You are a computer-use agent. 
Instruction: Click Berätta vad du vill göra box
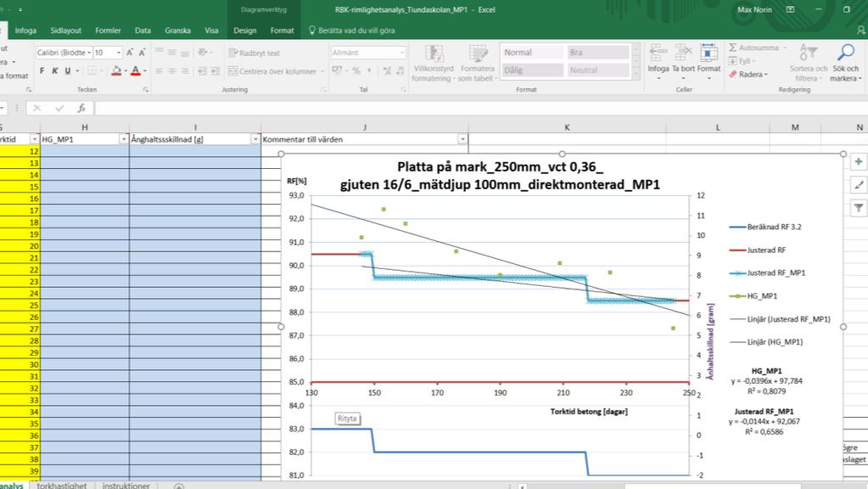[351, 31]
